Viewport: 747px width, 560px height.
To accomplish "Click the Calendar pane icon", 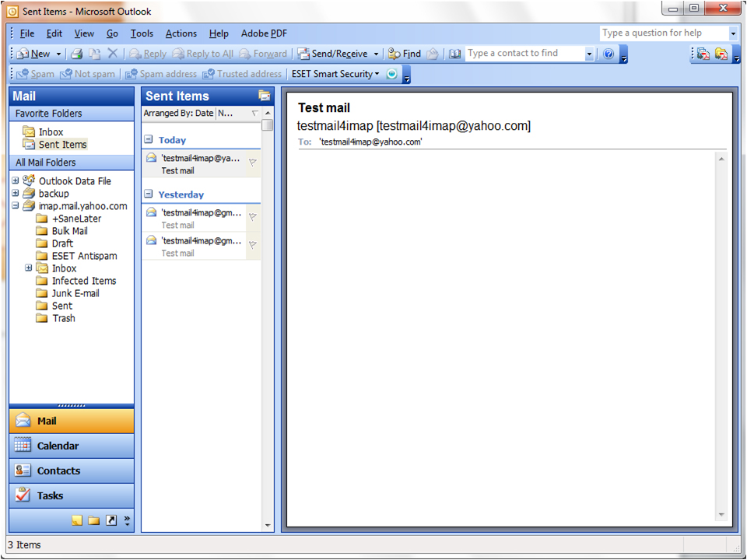I will 23,445.
